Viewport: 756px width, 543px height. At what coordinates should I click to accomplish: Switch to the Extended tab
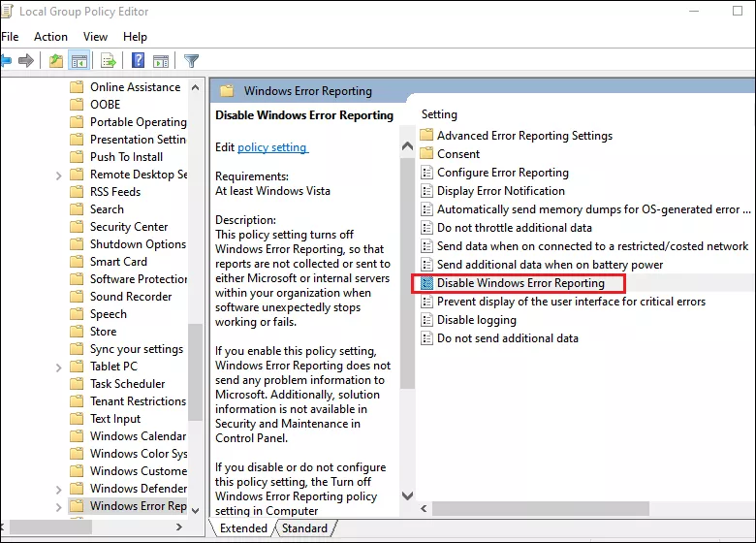[243, 528]
